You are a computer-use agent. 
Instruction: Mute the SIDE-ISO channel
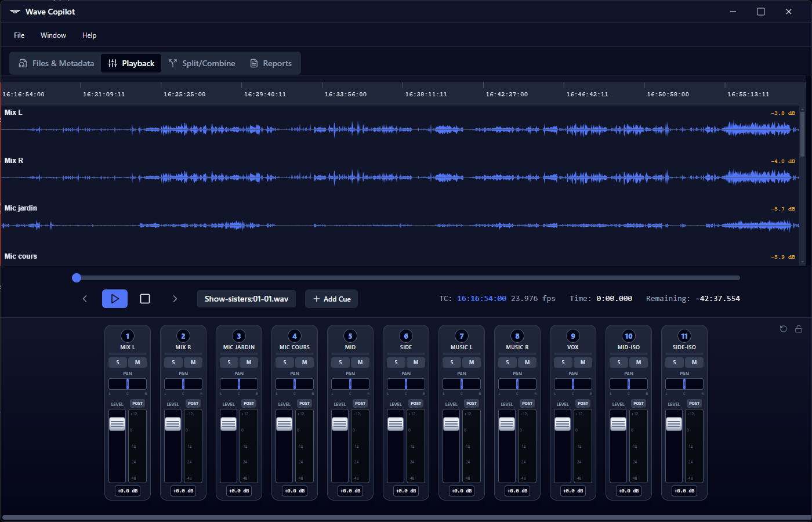(694, 362)
